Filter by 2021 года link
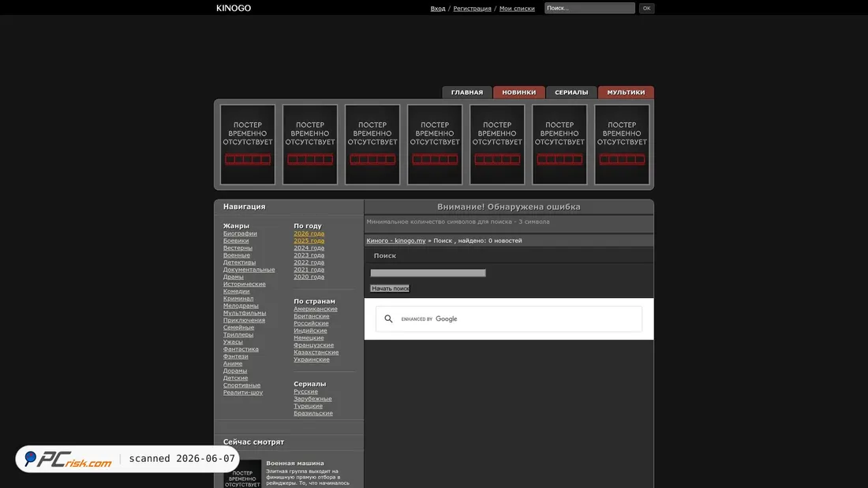Viewport: 868px width, 488px height. pyautogui.click(x=309, y=270)
